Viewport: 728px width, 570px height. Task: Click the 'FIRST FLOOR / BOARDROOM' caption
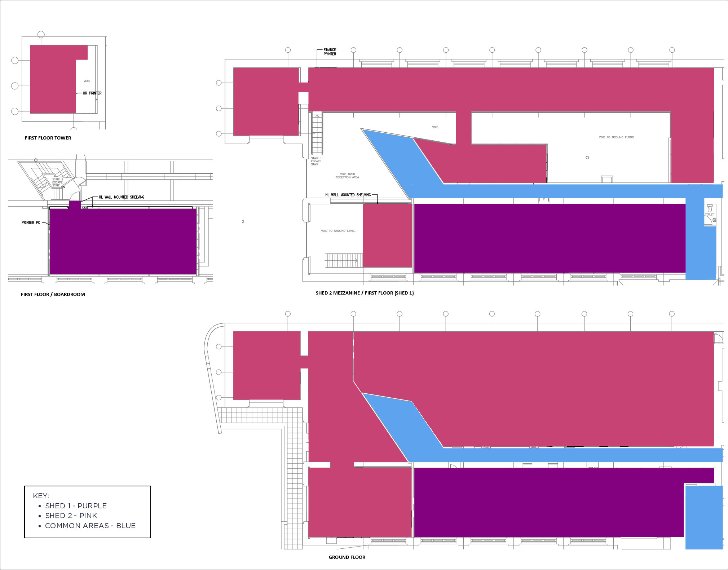pos(53,295)
